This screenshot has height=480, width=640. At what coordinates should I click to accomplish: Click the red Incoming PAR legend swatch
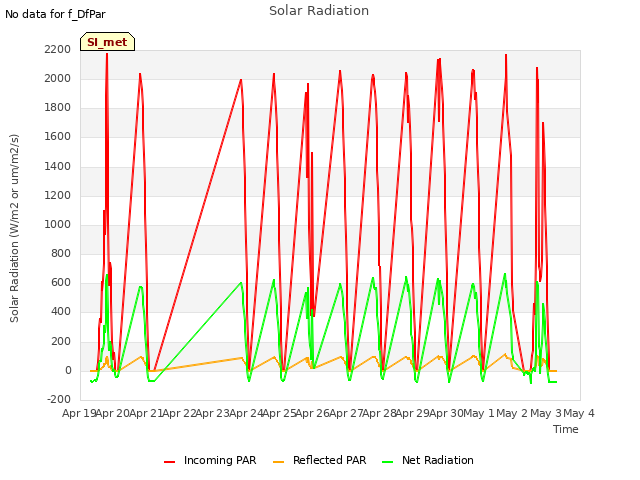pyautogui.click(x=169, y=462)
